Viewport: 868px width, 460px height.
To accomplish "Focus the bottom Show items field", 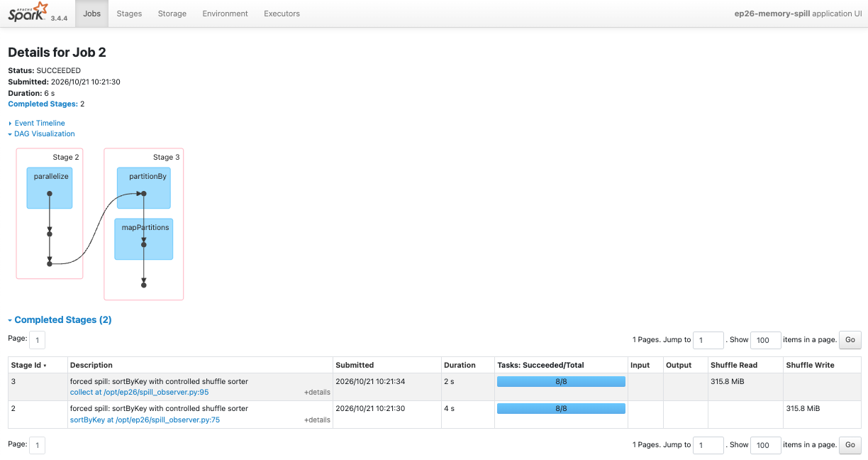I will pos(766,445).
